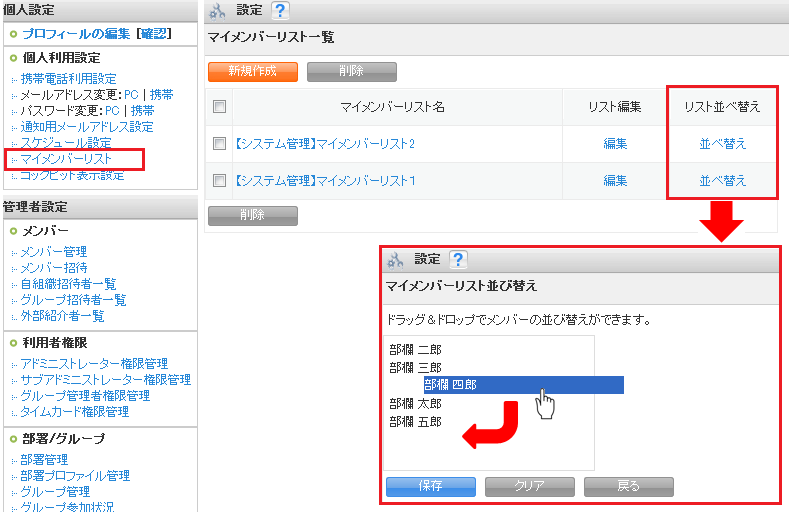Image resolution: width=789 pixels, height=512 pixels.
Task: Click the settings wrench icon in the top header
Action: (x=218, y=12)
